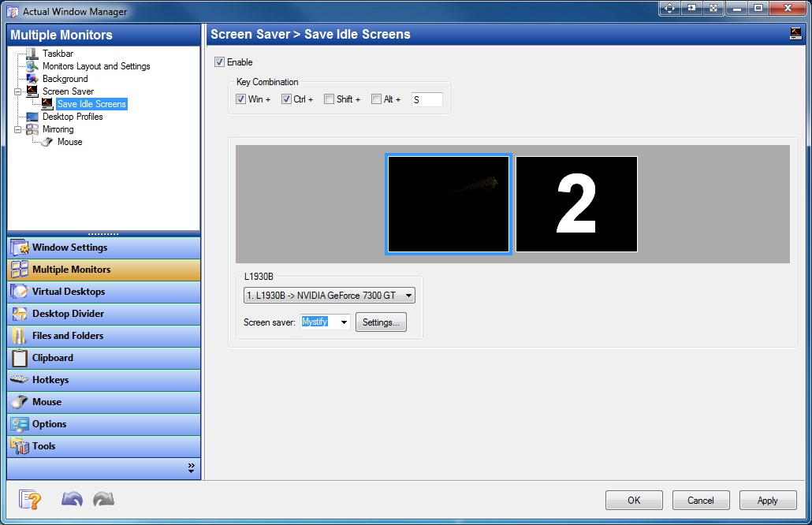Click the Hotkeys keyboard icon
The image size is (812, 525).
[x=20, y=379]
